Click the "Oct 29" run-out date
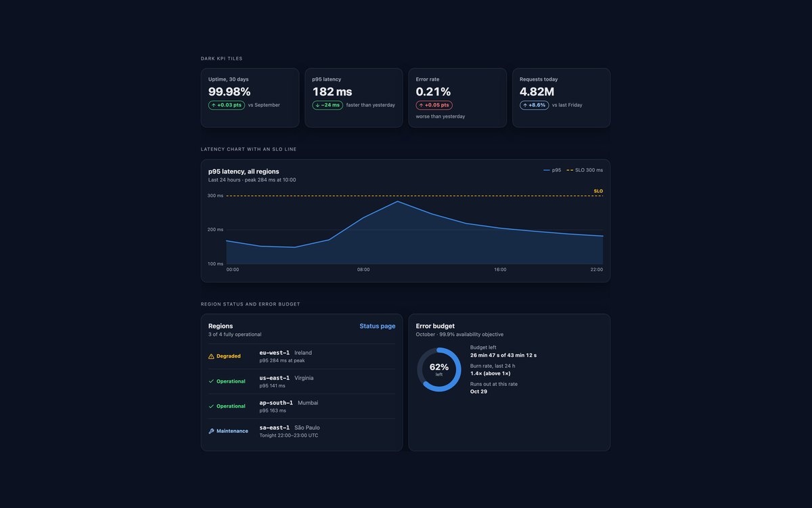Image resolution: width=812 pixels, height=508 pixels. click(x=478, y=391)
